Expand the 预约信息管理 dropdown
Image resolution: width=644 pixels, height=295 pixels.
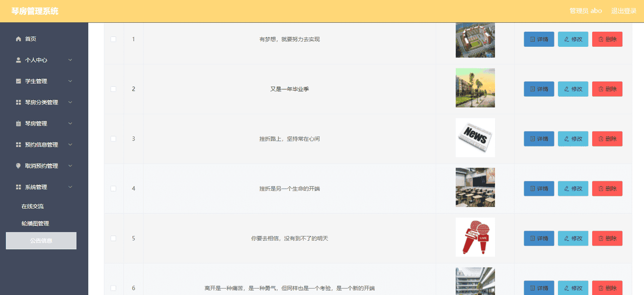click(x=70, y=144)
